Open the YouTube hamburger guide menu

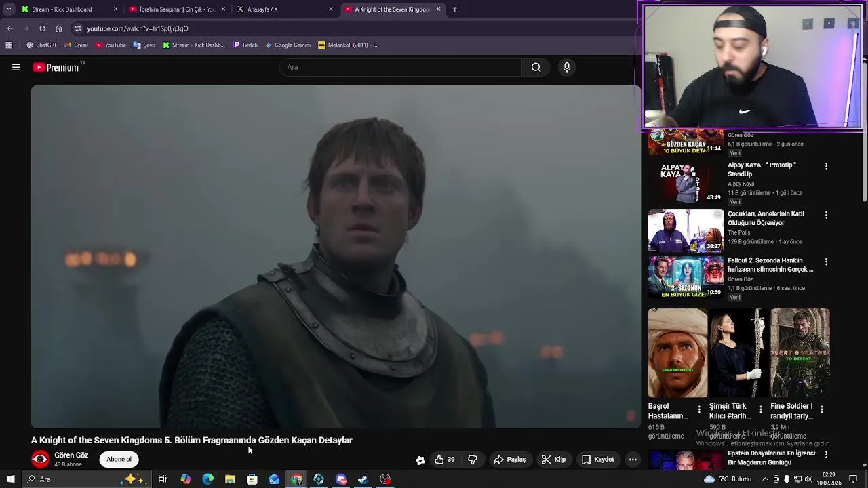[16, 67]
